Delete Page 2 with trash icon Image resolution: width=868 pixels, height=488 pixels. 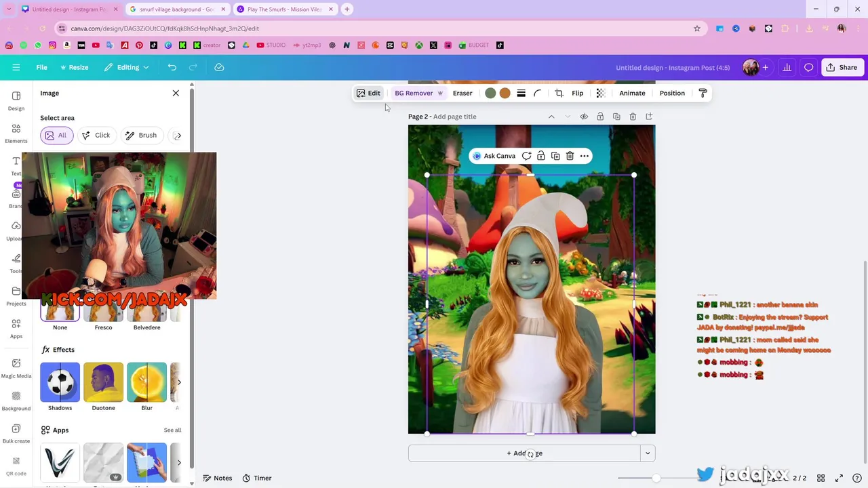633,117
